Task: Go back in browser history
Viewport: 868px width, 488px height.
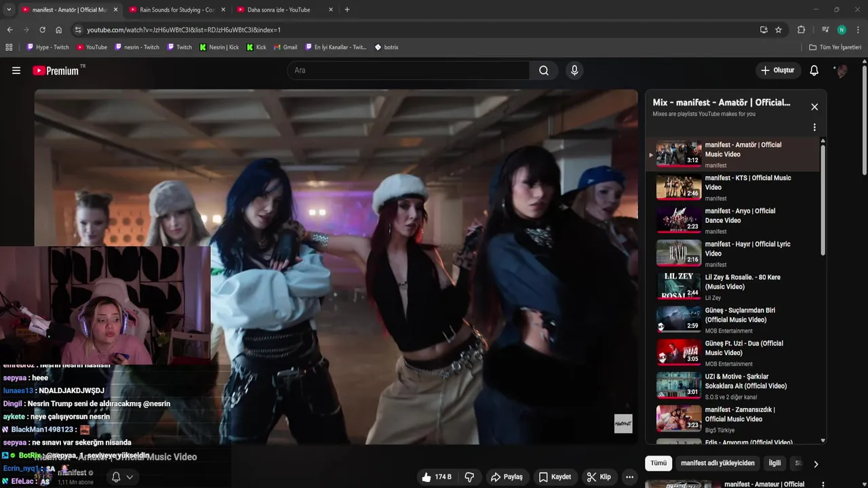Action: tap(9, 30)
